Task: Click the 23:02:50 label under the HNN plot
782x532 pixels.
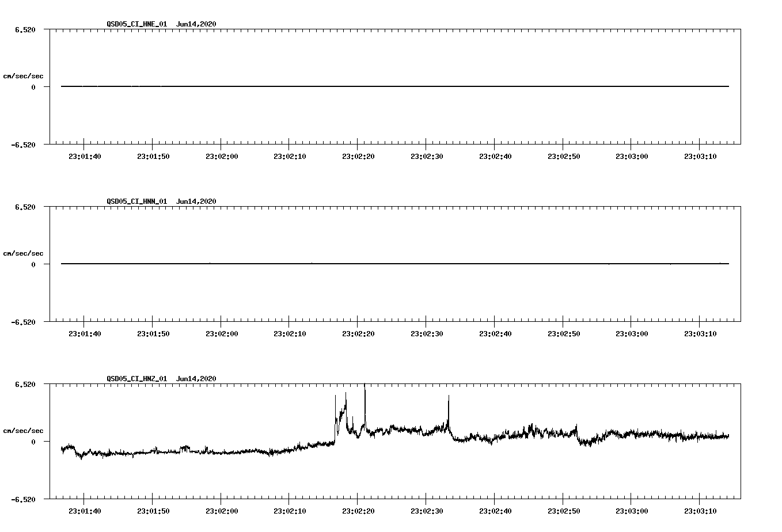Action: click(564, 334)
